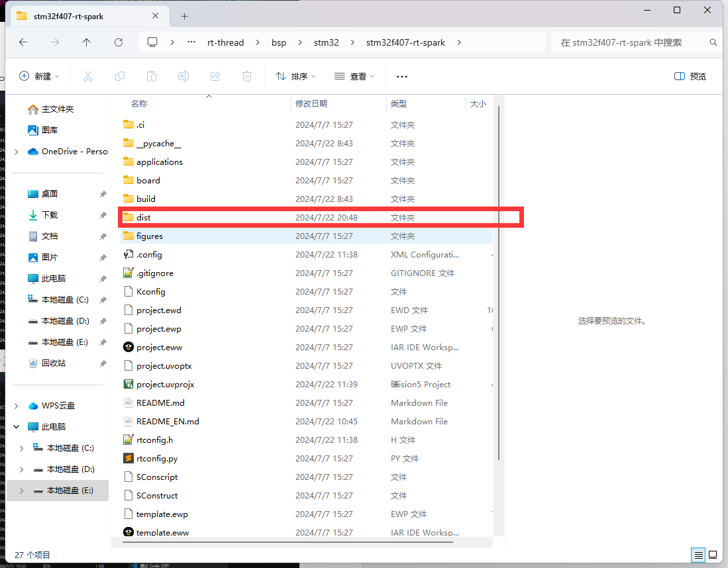Open the Sort (排序) dropdown
The image size is (728, 568).
[x=295, y=76]
